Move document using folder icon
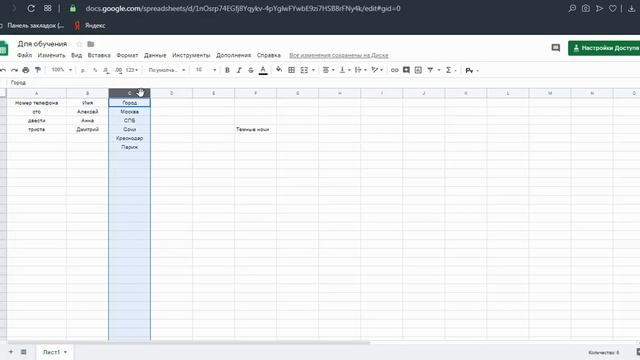The height and width of the screenshot is (360, 640). (91, 44)
